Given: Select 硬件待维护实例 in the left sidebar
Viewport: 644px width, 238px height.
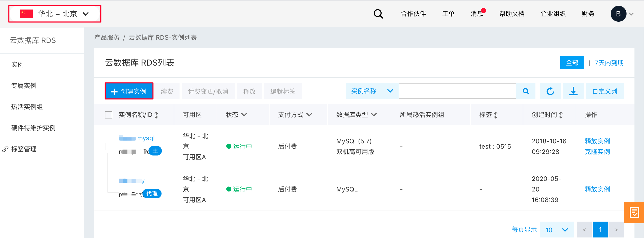Looking at the screenshot, I should point(33,128).
